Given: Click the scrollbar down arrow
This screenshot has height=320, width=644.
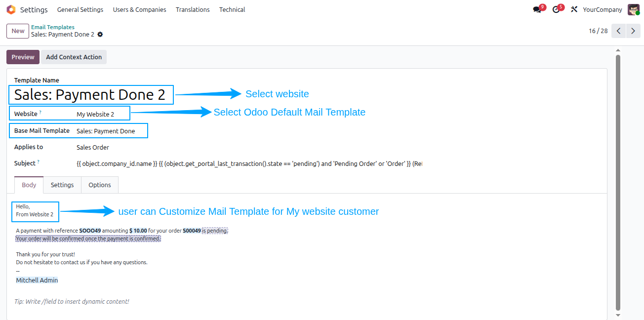Looking at the screenshot, I should pos(618,315).
